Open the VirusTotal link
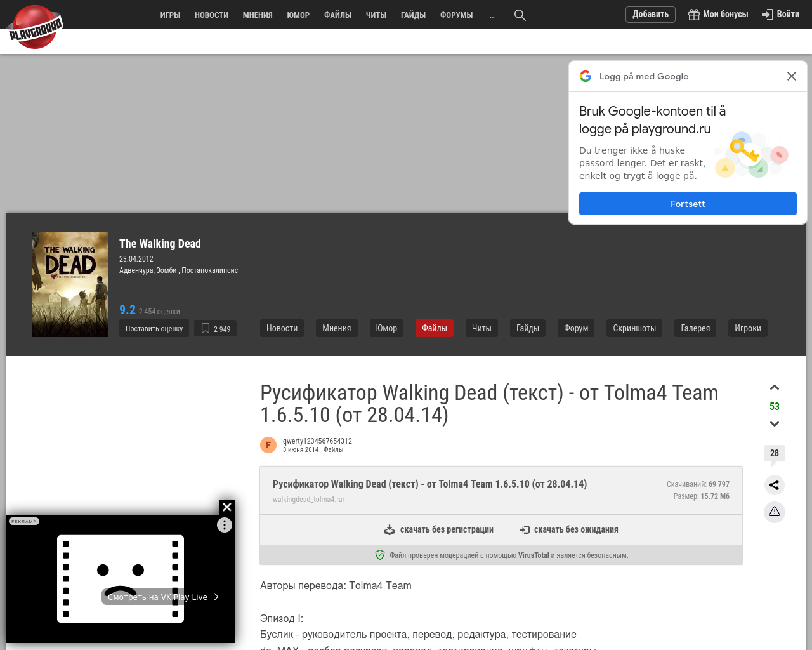812x650 pixels. pos(534,555)
